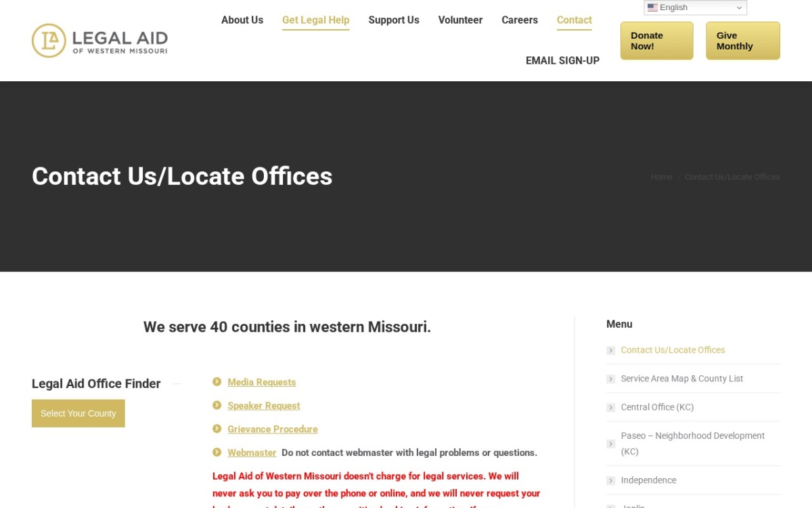Click the Give Monthly button
This screenshot has height=508, width=812.
(x=742, y=41)
